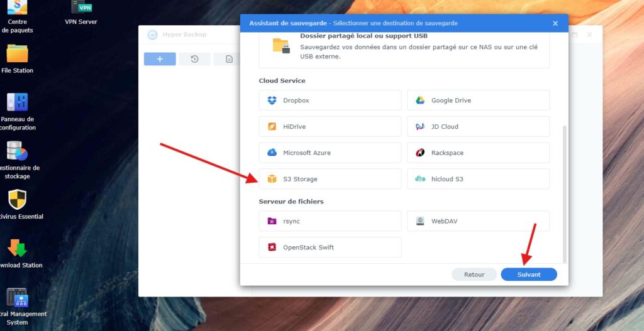Click the Serveur de fichiers heading
Screen dimensions: 644x331
point(291,202)
